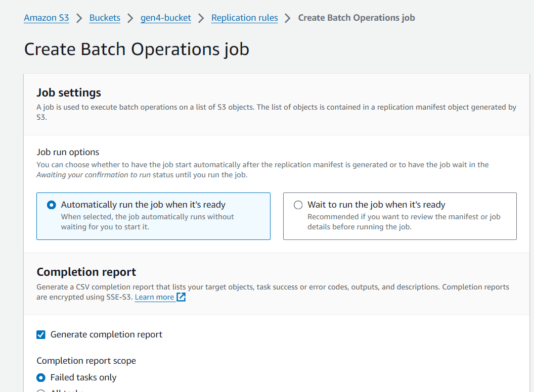This screenshot has width=534, height=392.
Task: Select Wait to run the job radio button
Action: tap(298, 205)
